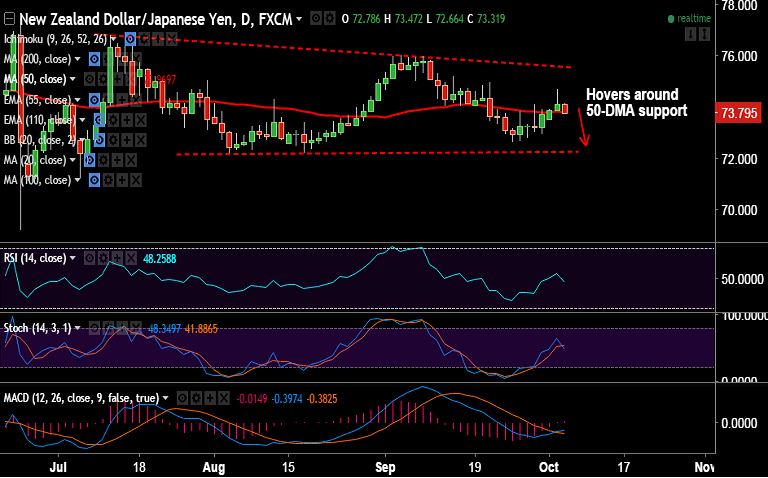The height and width of the screenshot is (478, 768).
Task: Open EMA (110, close) settings gear
Action: pos(113,120)
